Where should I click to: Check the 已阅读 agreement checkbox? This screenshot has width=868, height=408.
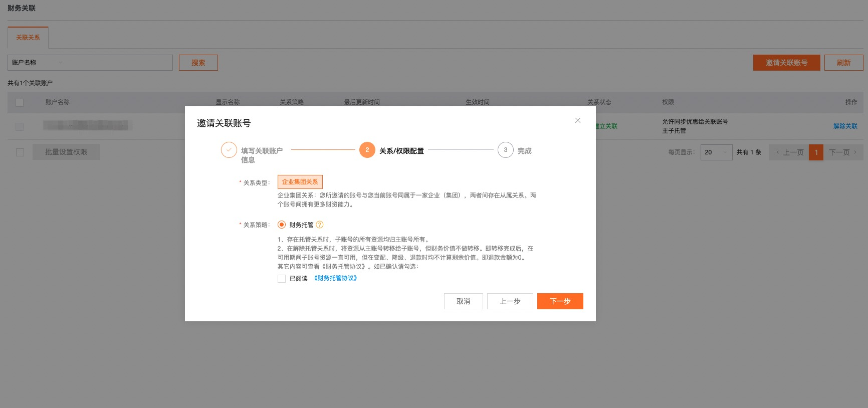[x=282, y=279]
